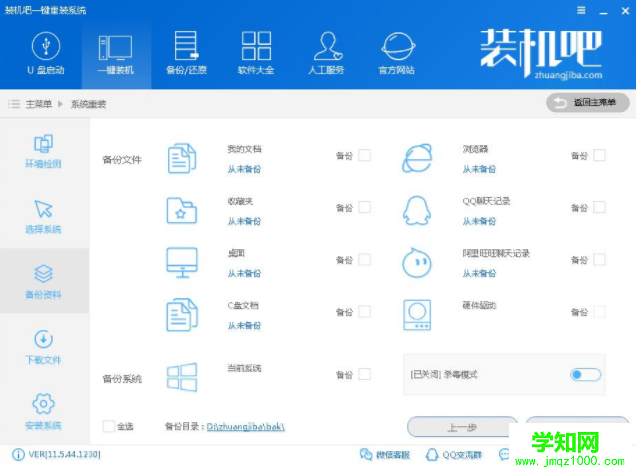Click the version info icon VER[11.5.44.1230]
636x473 pixels.
(18, 455)
